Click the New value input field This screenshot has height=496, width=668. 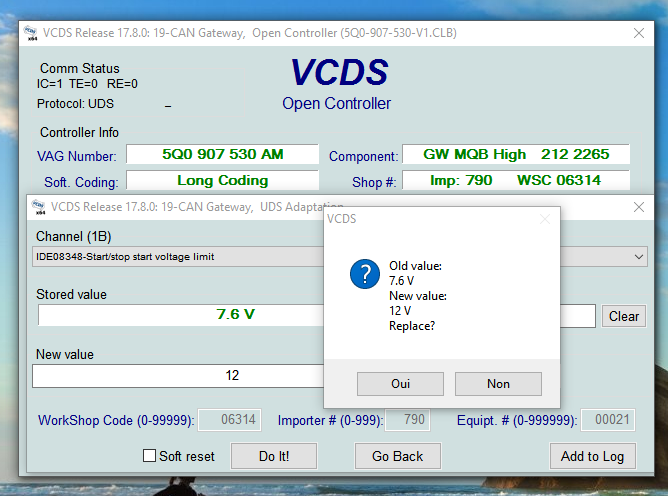point(180,375)
